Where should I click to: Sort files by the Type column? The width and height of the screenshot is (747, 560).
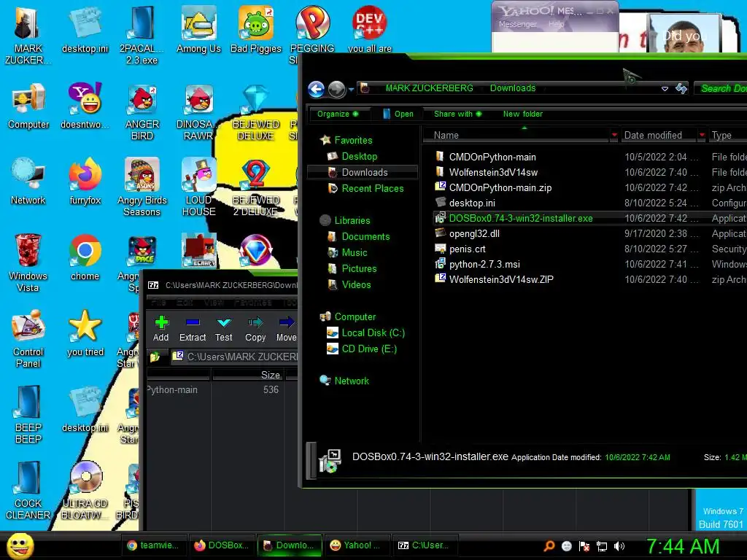pos(727,135)
